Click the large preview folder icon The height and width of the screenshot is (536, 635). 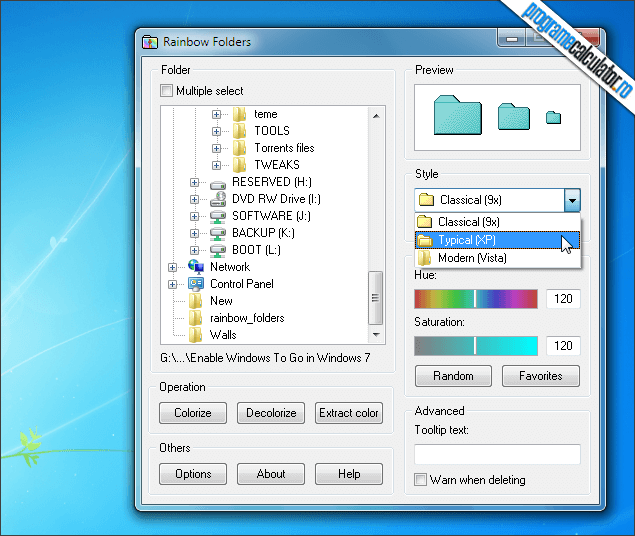[x=458, y=115]
